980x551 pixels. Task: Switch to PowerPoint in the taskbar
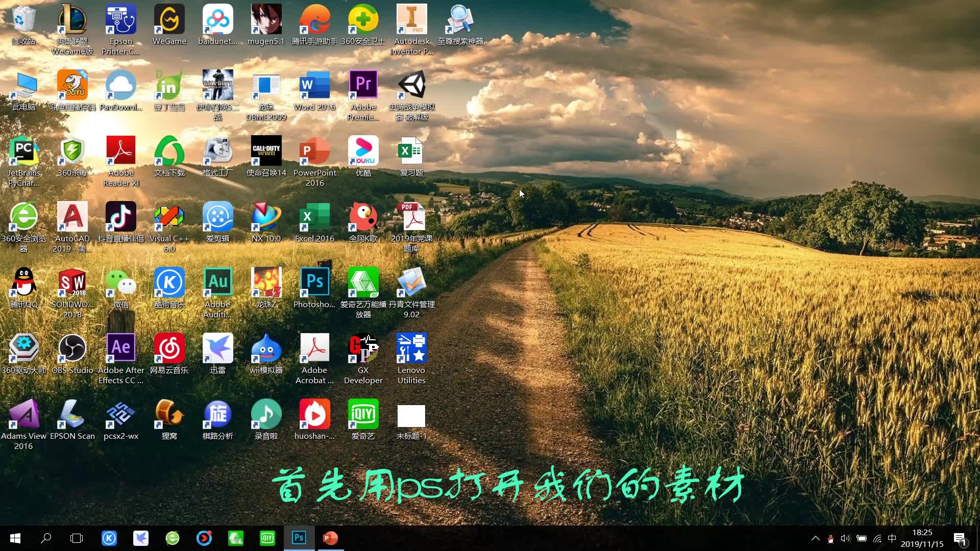pos(330,538)
